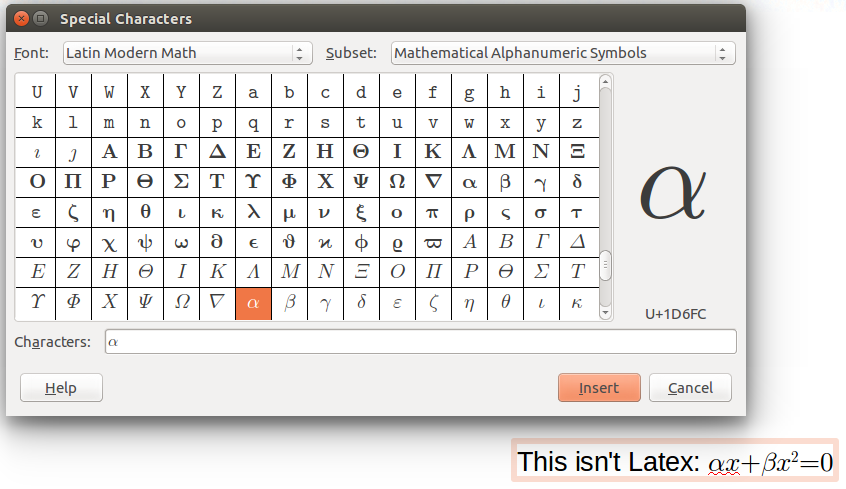This screenshot has height=489, width=846.
Task: Select the highlighted italic alpha cell
Action: (x=253, y=303)
